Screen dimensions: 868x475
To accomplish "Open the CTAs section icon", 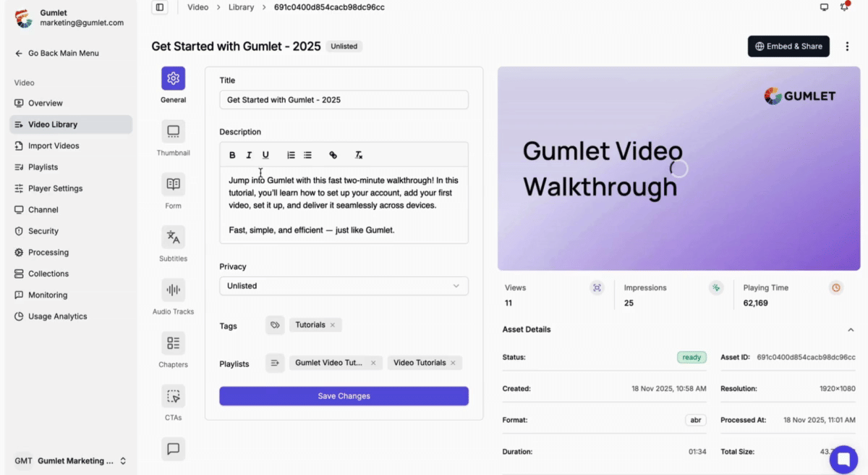I will (x=173, y=396).
